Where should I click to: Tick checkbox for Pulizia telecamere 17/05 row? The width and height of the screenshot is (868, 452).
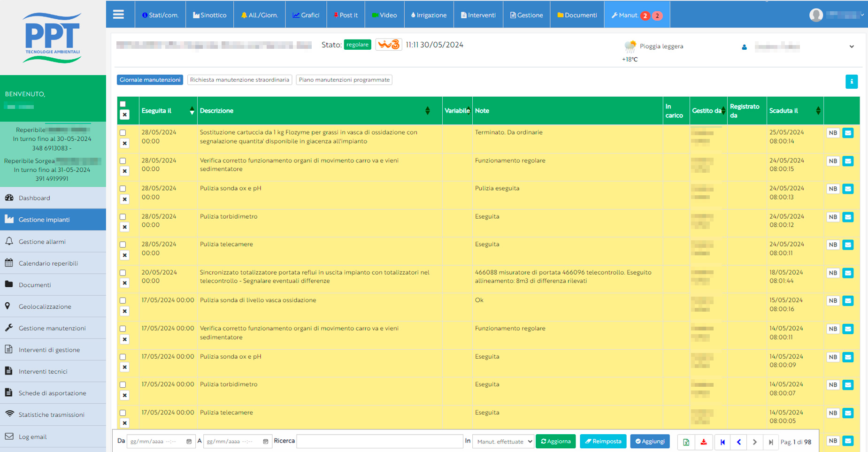(x=123, y=413)
